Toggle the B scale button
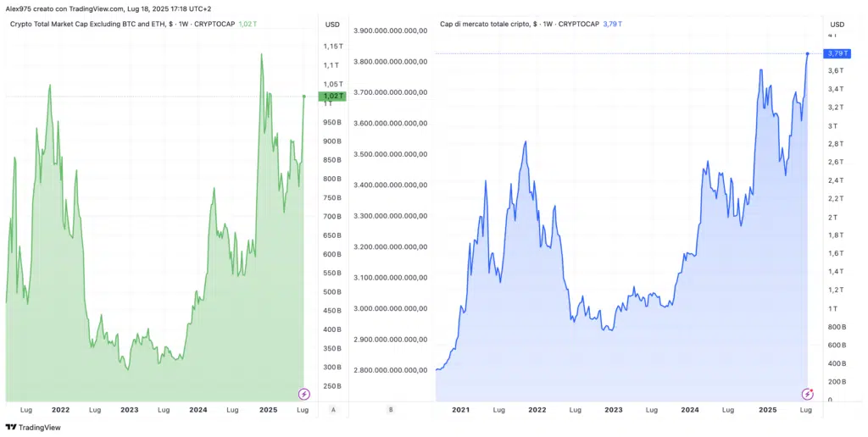The height and width of the screenshot is (437, 868). coord(390,409)
